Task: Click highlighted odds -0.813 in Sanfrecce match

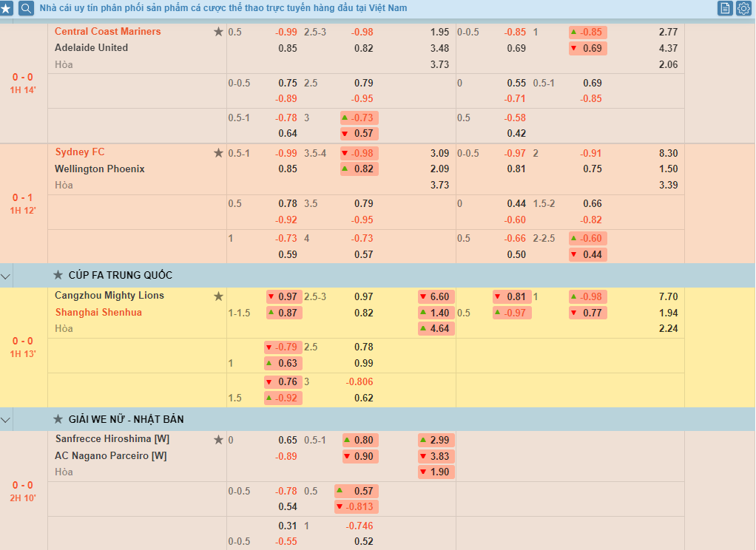Action: click(357, 506)
